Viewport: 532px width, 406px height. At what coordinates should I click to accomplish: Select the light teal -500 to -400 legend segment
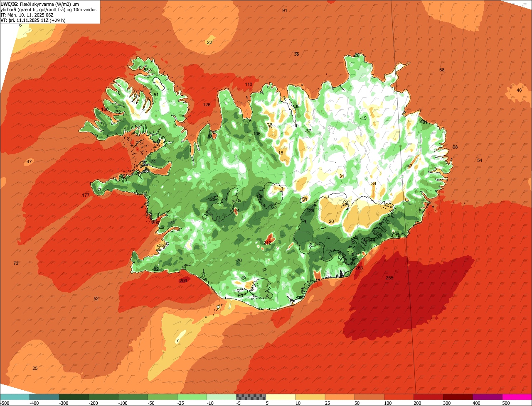click(15, 396)
